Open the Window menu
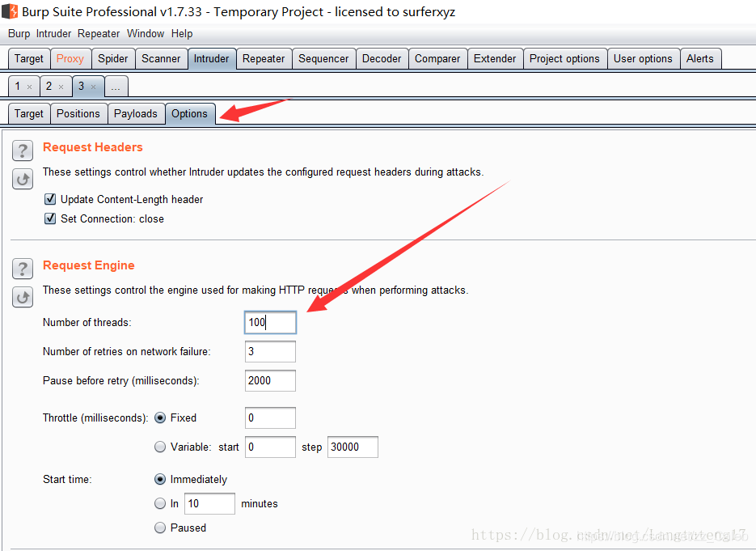This screenshot has height=551, width=756. (146, 34)
